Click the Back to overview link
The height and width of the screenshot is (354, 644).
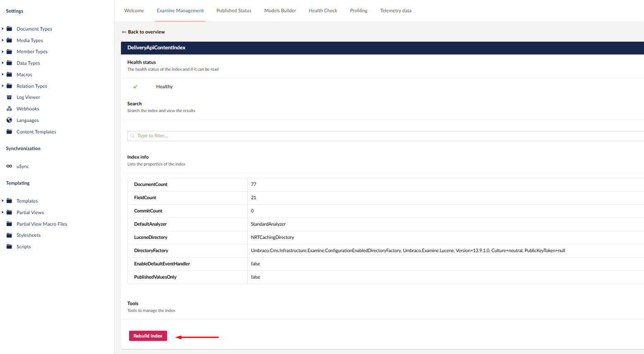point(144,32)
